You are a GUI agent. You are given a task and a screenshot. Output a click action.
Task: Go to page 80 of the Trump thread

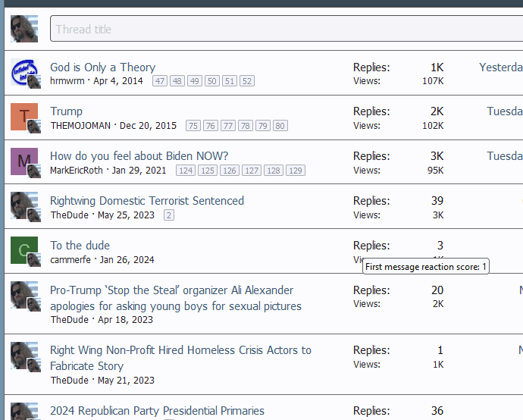[280, 126]
